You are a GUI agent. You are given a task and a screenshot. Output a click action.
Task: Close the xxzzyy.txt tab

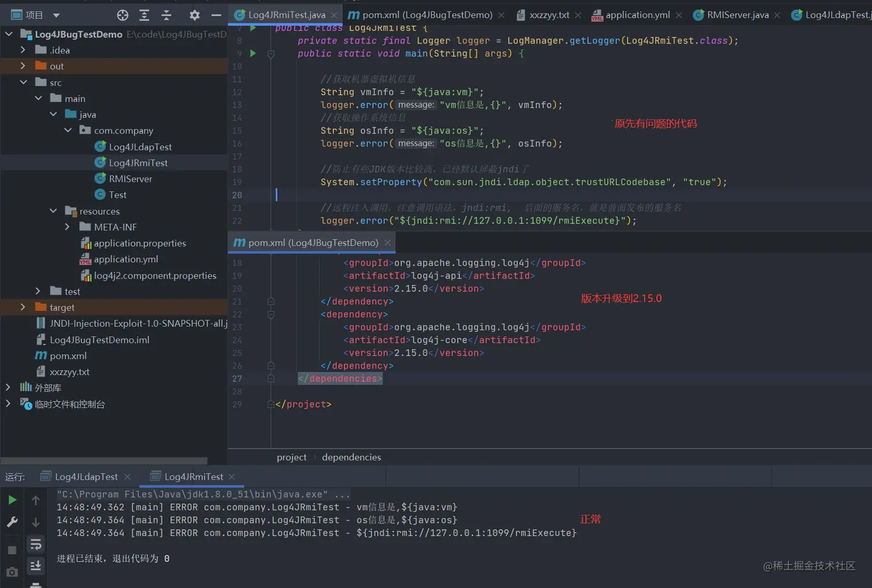click(578, 15)
